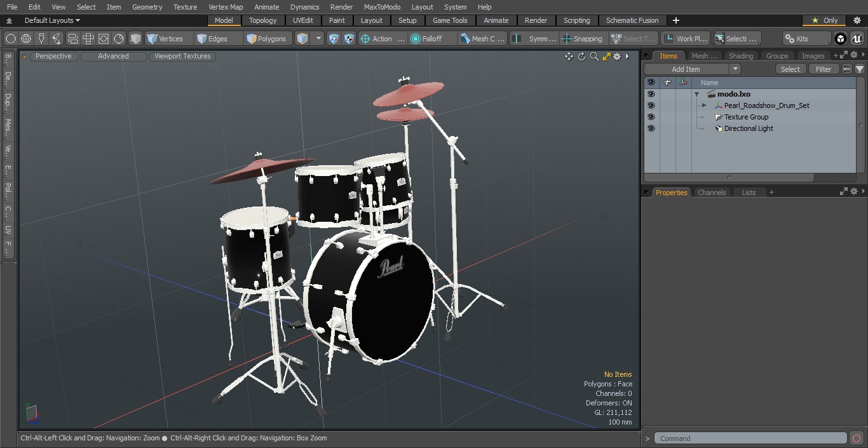Click the Add Item button
868x448 pixels.
(x=686, y=69)
